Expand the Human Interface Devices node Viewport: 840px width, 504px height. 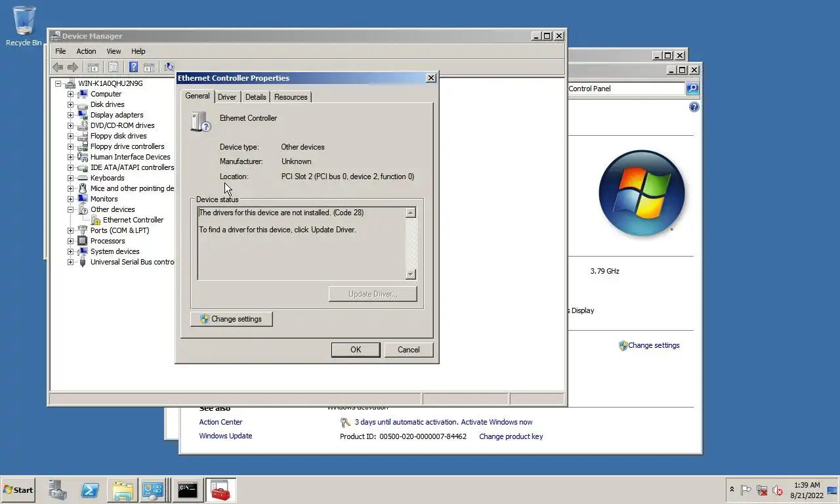click(x=70, y=157)
